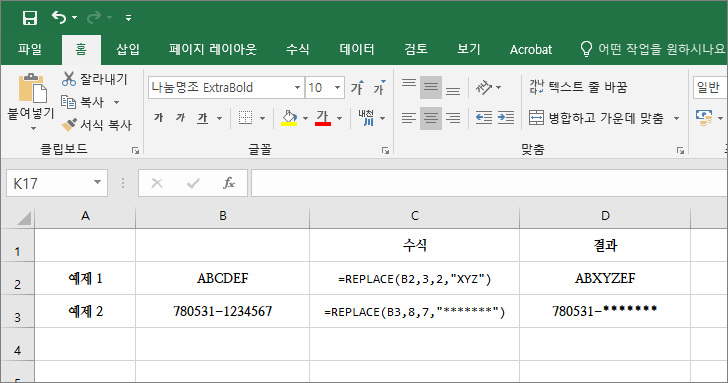
Task: Click the Redo arrow icon
Action: click(94, 18)
